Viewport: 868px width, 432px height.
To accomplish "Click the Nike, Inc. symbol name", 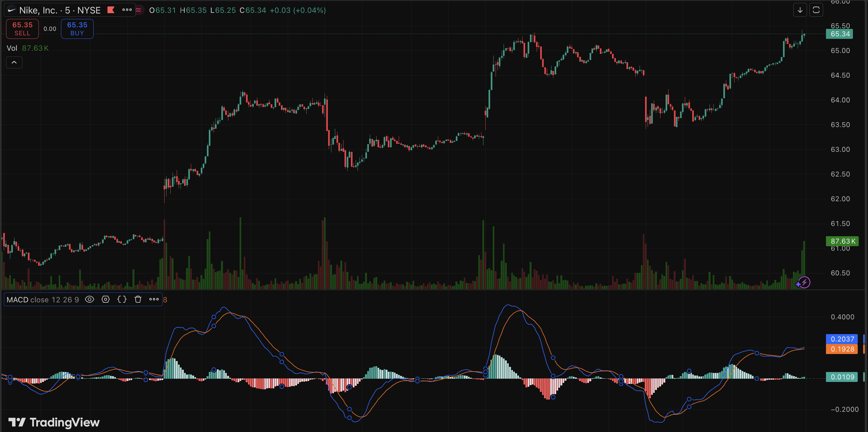I will pos(38,11).
